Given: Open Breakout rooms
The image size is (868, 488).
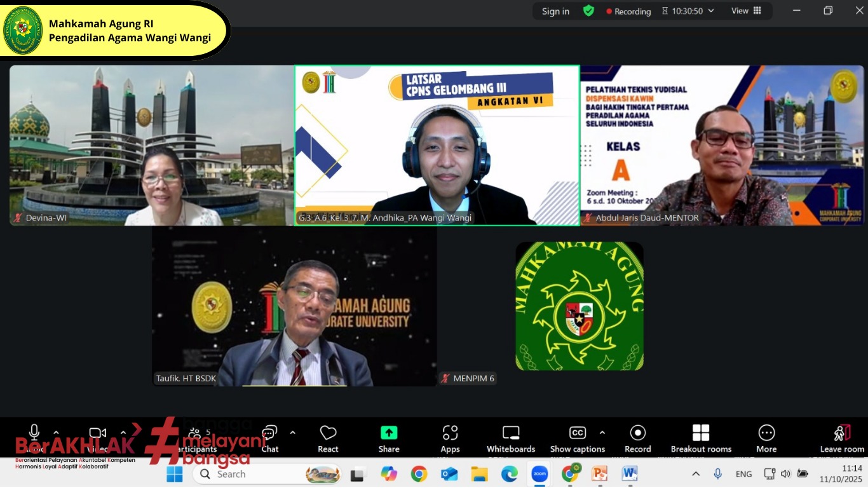Looking at the screenshot, I should point(701,438).
